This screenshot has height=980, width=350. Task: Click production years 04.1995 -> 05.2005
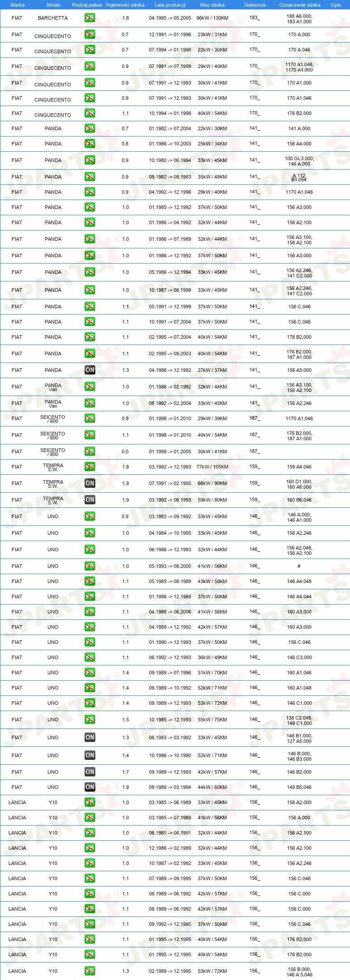click(170, 18)
